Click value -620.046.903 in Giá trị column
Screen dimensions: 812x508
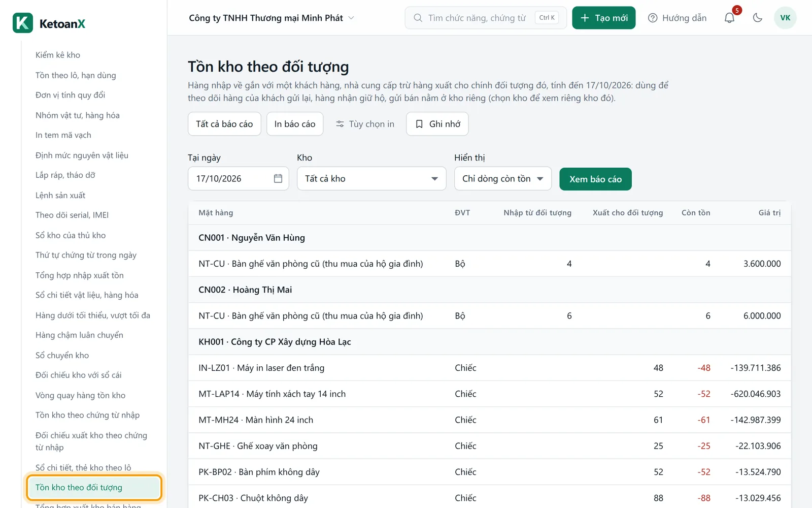756,394
